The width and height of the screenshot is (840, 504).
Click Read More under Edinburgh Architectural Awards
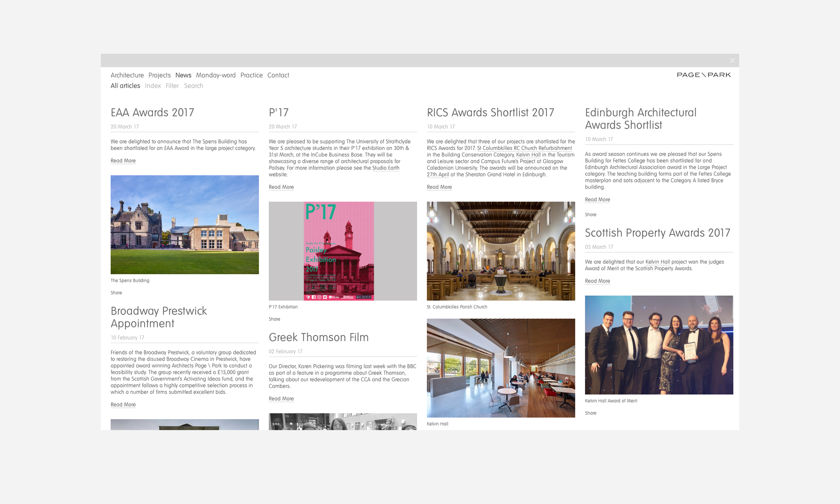click(597, 199)
